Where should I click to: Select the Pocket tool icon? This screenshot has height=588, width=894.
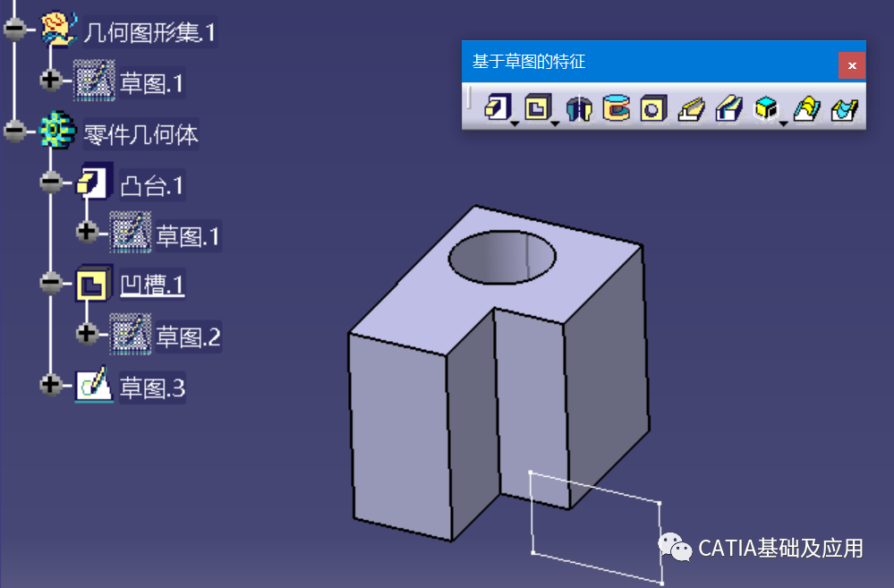538,107
